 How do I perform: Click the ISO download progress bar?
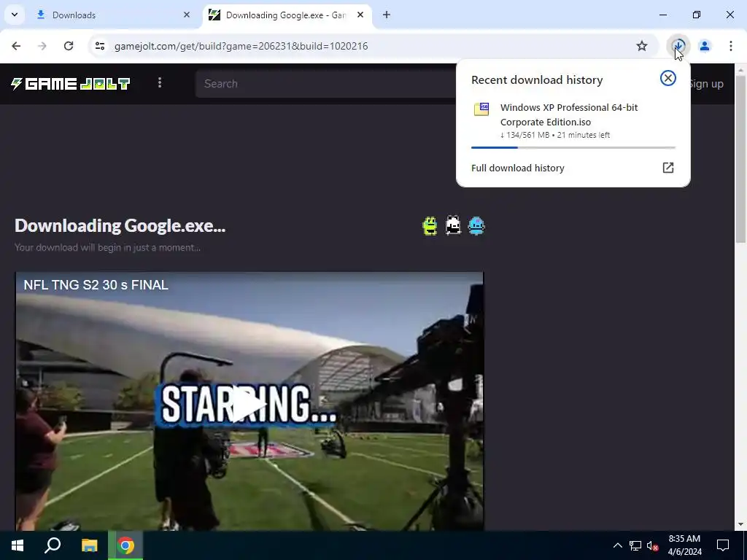(x=573, y=147)
